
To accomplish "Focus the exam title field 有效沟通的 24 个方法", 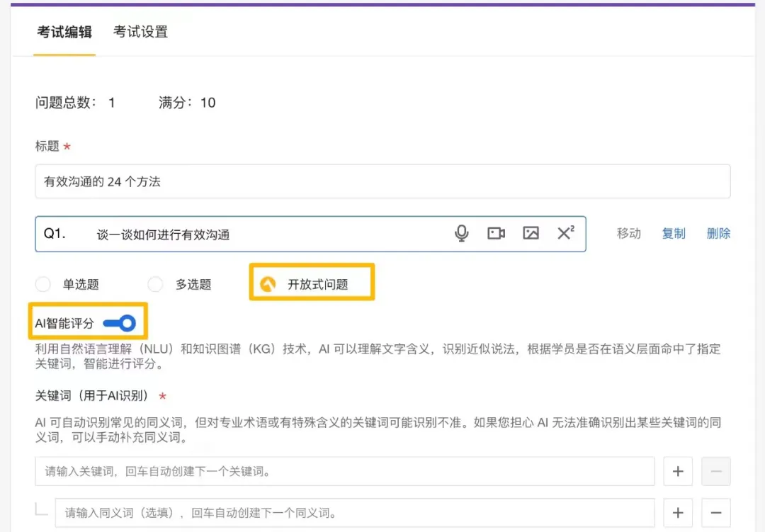I will [x=382, y=182].
